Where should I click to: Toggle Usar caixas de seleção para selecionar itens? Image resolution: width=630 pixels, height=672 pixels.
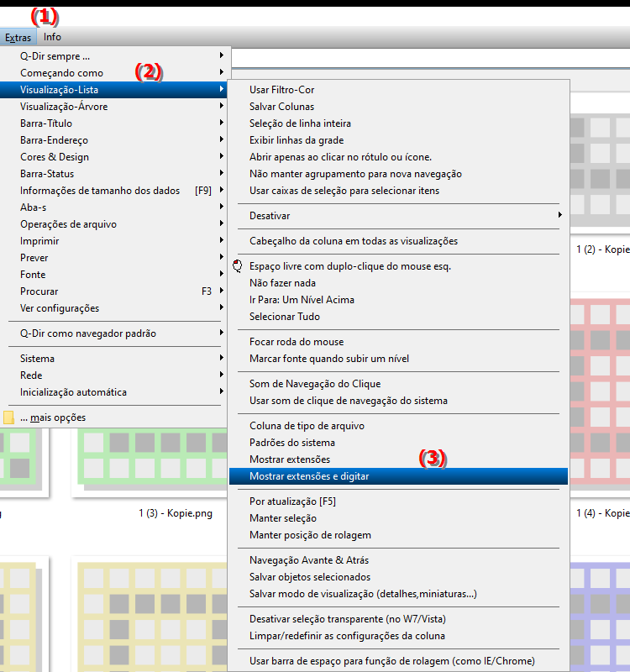coord(344,191)
